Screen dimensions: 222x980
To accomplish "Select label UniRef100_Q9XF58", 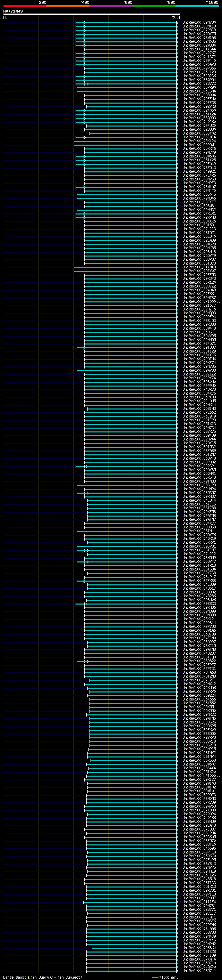I will tap(199, 512).
